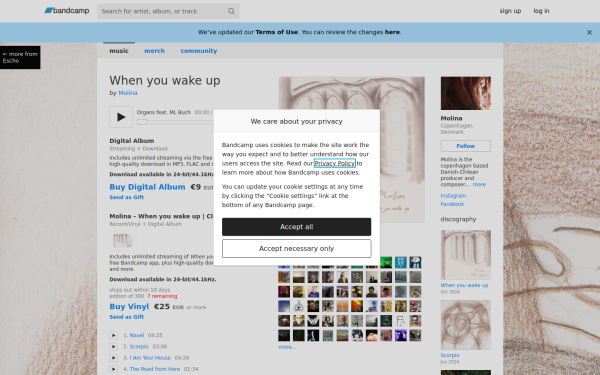Play the Organs feat. ML Buch track
This screenshot has width=600, height=375.
tap(121, 117)
